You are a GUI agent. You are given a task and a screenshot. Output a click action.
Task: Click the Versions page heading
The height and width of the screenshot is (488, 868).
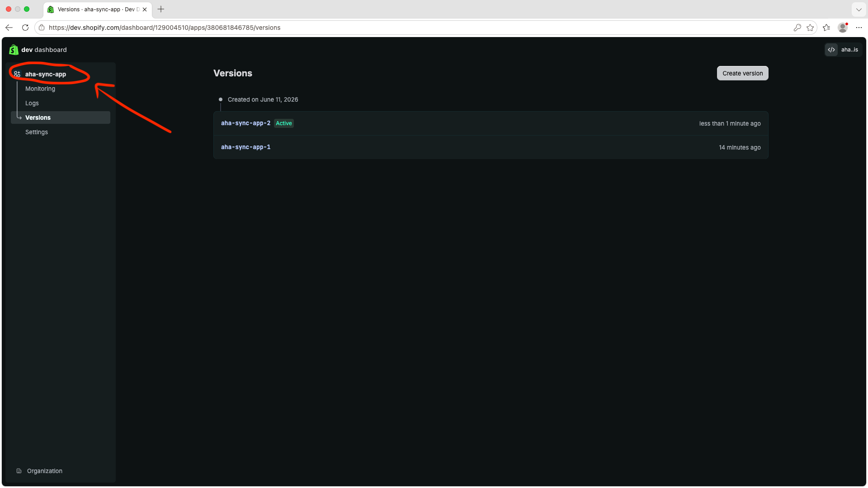tap(233, 73)
